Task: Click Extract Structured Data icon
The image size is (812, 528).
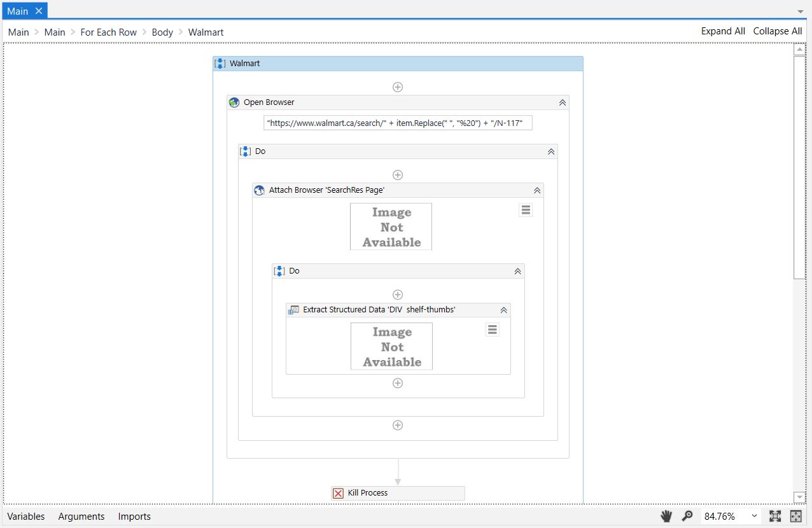Action: tap(293, 310)
